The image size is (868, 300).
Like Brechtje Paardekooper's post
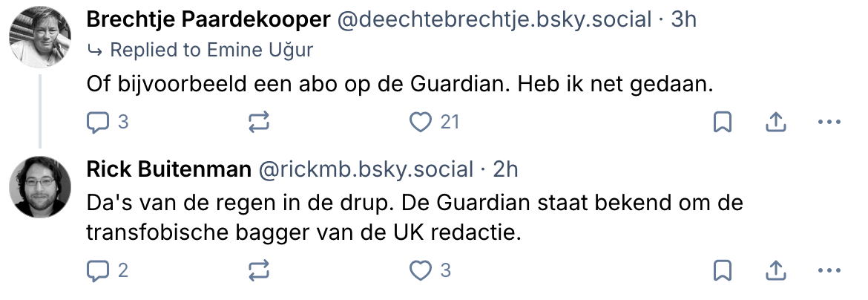(x=421, y=122)
